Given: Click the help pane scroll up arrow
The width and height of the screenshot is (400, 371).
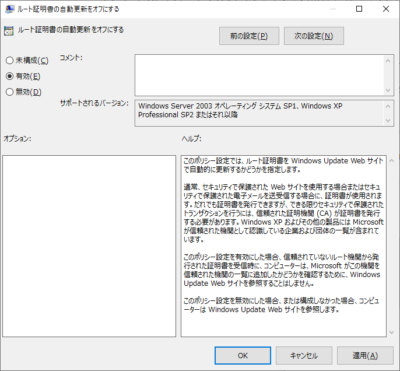Looking at the screenshot, I should pos(392,161).
